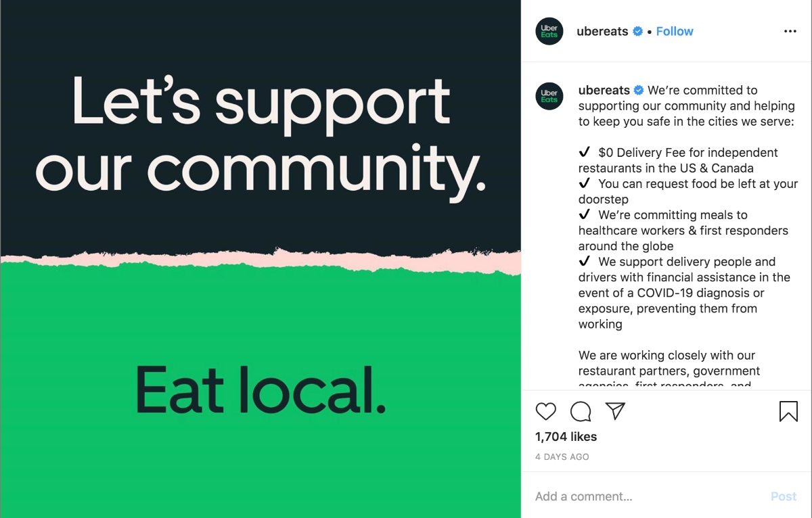The width and height of the screenshot is (812, 518).
Task: Open post permalink via 4 DAYS AGO
Action: tap(562, 457)
